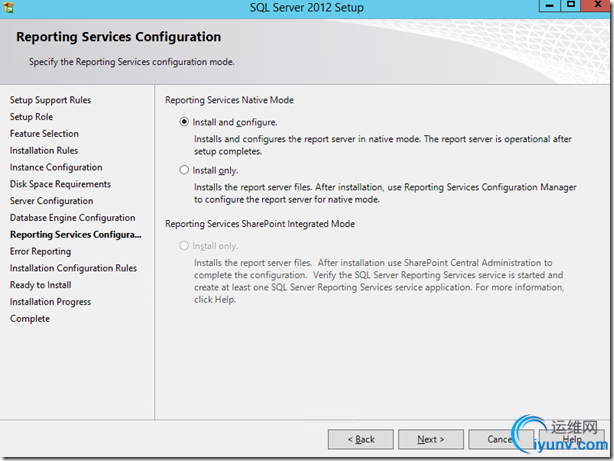Open Ready to Install step

41,285
